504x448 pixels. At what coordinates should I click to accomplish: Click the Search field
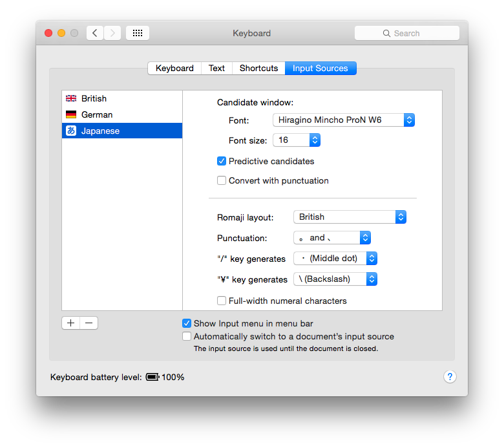click(407, 33)
